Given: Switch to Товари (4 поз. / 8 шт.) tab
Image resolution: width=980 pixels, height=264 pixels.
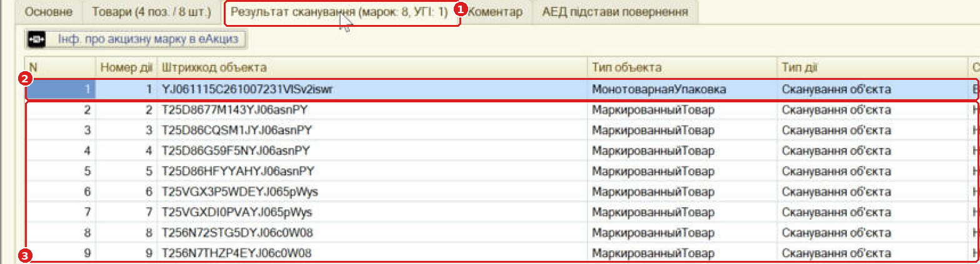Looking at the screenshot, I should pyautogui.click(x=151, y=11).
